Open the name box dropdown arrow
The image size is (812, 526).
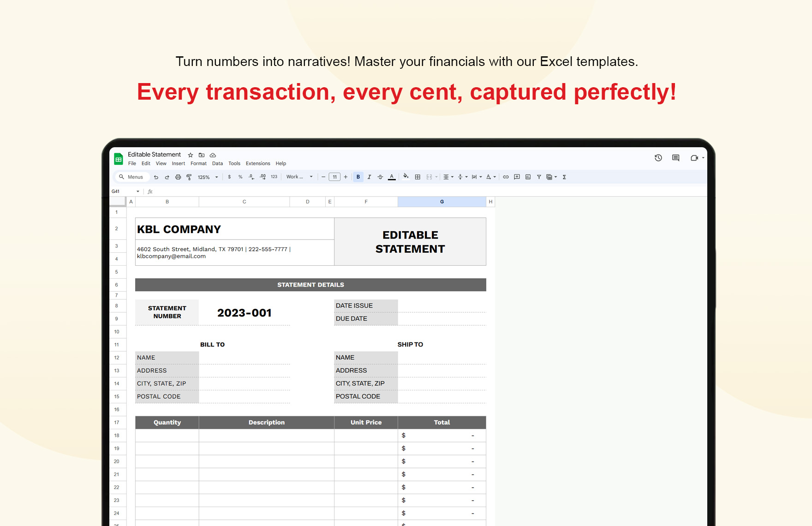coord(138,191)
